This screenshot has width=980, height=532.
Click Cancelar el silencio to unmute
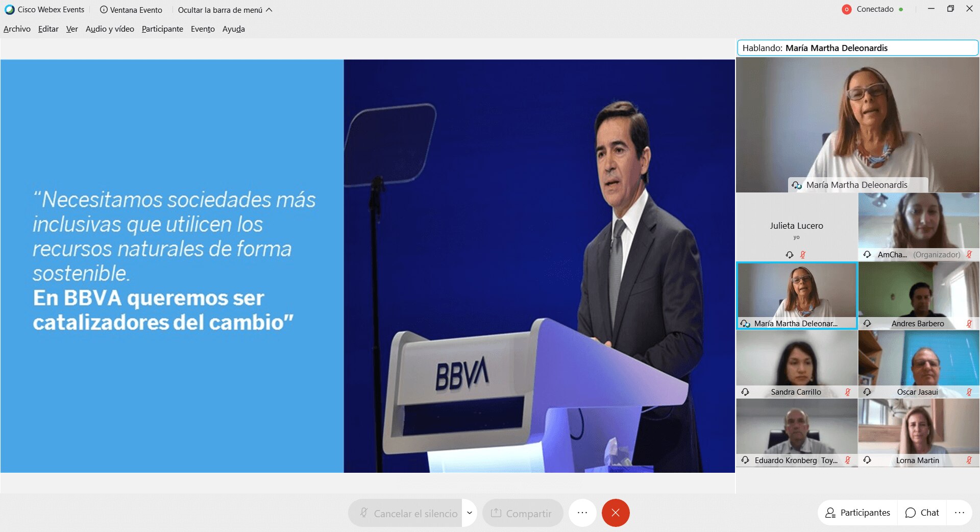pos(405,513)
